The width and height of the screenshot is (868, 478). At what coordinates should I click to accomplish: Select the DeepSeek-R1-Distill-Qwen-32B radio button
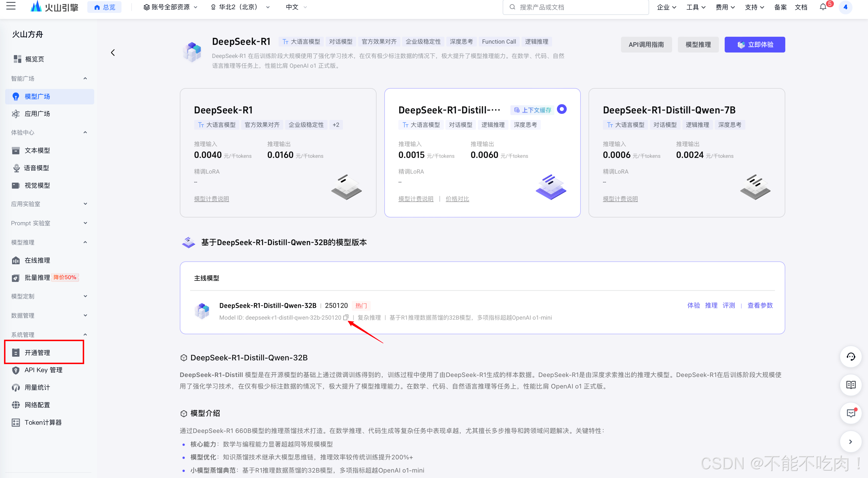(561, 109)
